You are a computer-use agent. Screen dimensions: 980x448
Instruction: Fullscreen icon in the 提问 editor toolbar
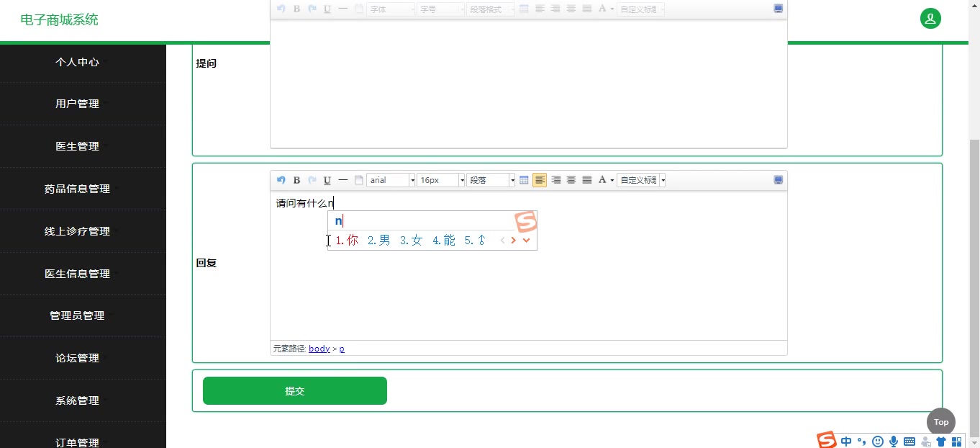point(779,9)
